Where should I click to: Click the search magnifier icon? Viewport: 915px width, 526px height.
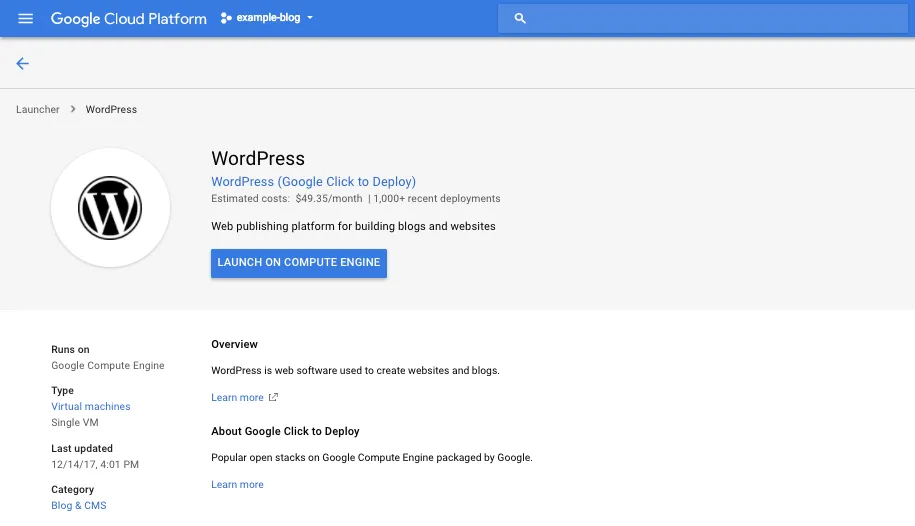click(520, 19)
